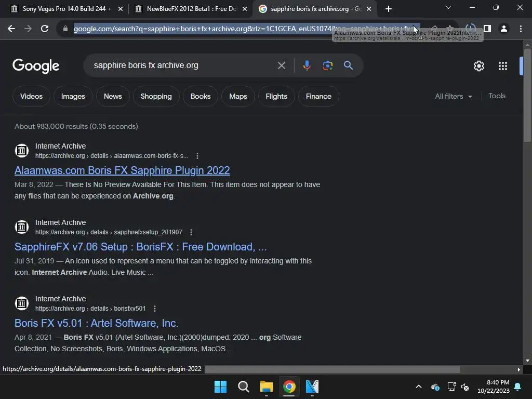The height and width of the screenshot is (399, 532).
Task: Close the Sony Vegas Pro tab
Action: click(121, 9)
